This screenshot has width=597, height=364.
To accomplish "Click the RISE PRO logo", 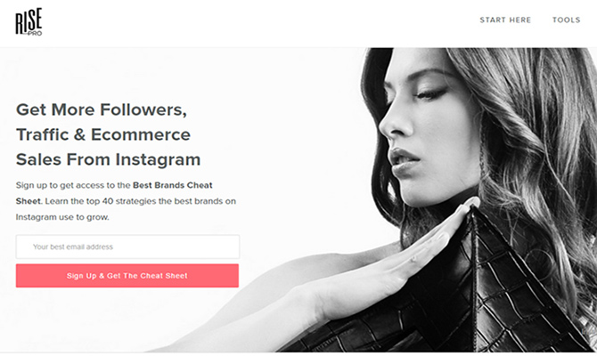I will [29, 21].
